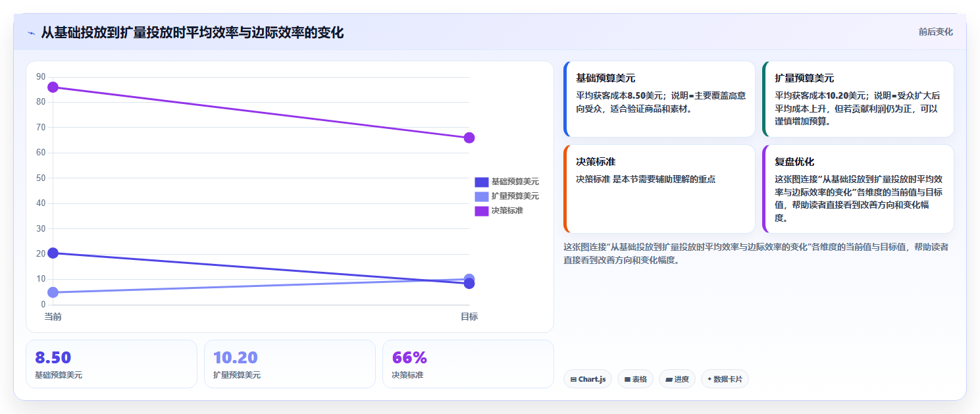
Task: Click the 数据卡片 tag
Action: (x=725, y=379)
